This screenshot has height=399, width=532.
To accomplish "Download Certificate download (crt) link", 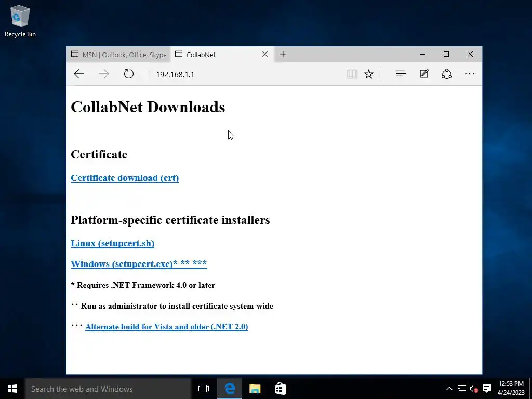I will point(125,178).
